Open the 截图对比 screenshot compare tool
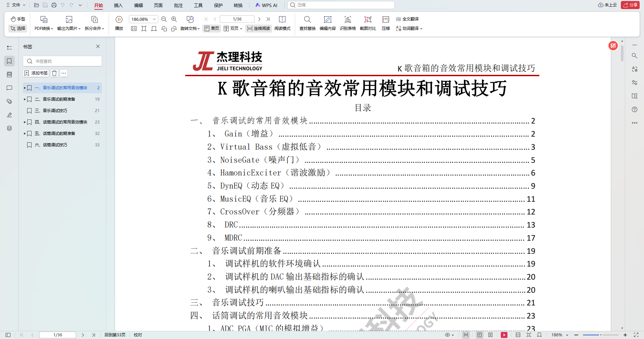Image resolution: width=644 pixels, height=339 pixels. pos(368,23)
